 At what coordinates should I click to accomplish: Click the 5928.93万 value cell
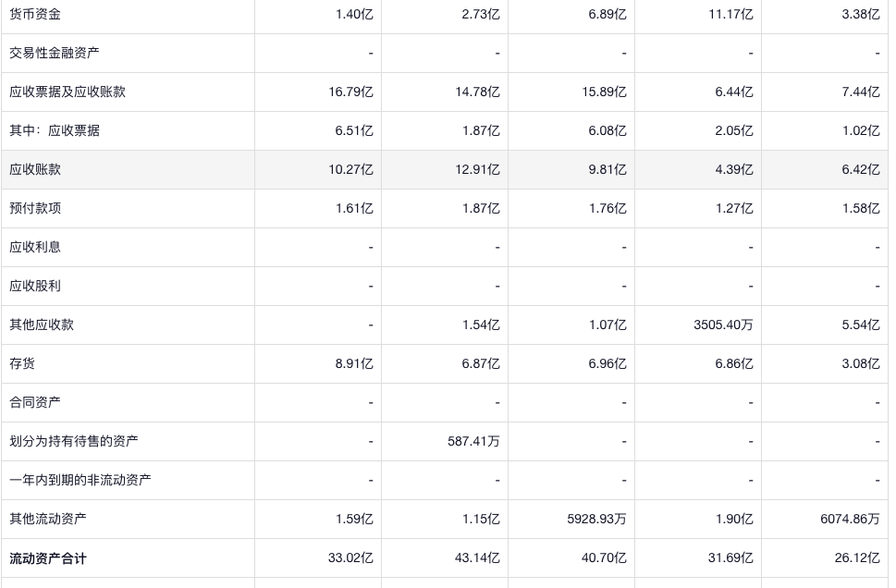[x=596, y=519]
